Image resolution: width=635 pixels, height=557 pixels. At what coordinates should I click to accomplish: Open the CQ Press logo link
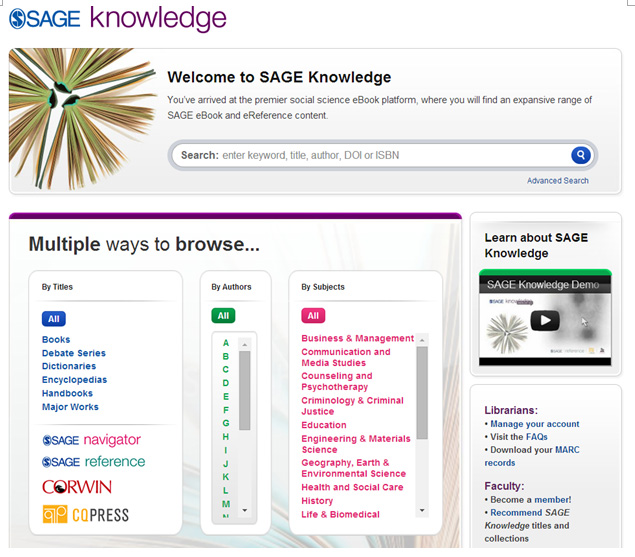coord(85,514)
